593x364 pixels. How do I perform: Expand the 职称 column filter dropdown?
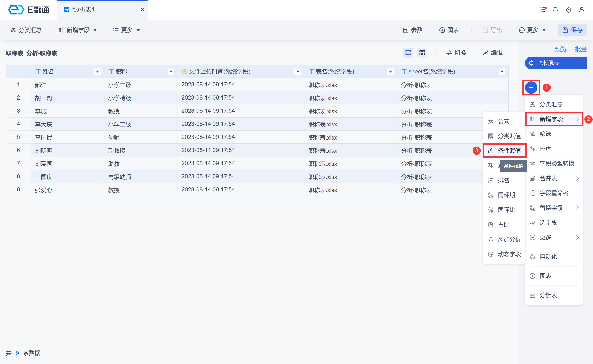click(171, 71)
